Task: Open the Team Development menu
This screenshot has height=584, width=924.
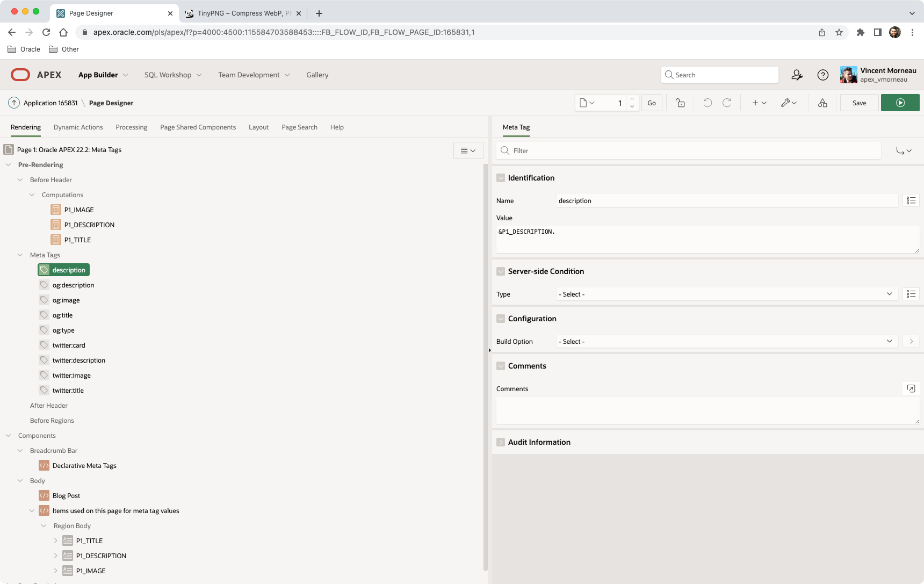Action: tap(254, 75)
